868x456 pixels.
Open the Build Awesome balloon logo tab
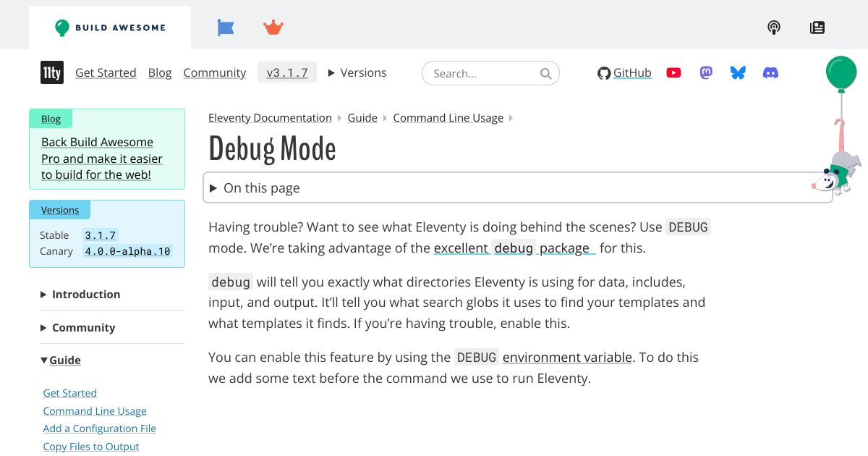[110, 28]
